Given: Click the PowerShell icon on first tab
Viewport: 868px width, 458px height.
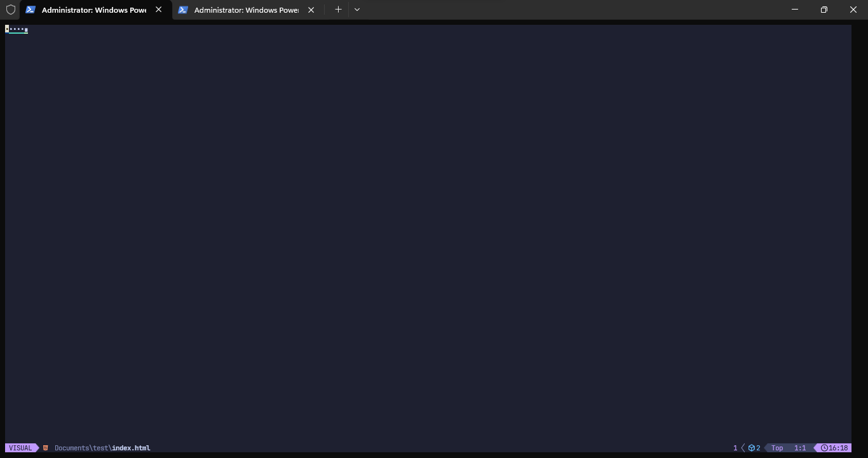Looking at the screenshot, I should [x=31, y=10].
